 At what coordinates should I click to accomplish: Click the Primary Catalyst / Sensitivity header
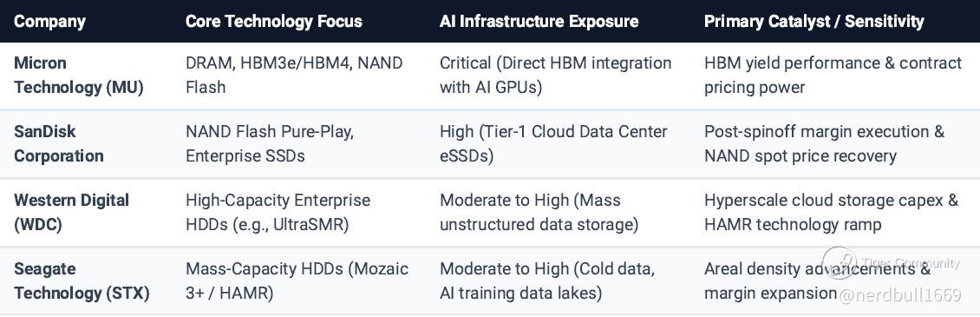point(813,22)
